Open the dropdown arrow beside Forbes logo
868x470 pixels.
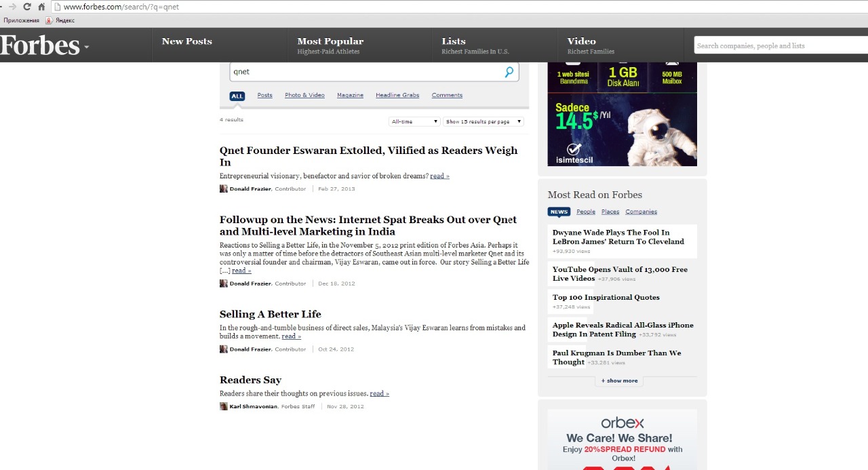click(x=87, y=47)
